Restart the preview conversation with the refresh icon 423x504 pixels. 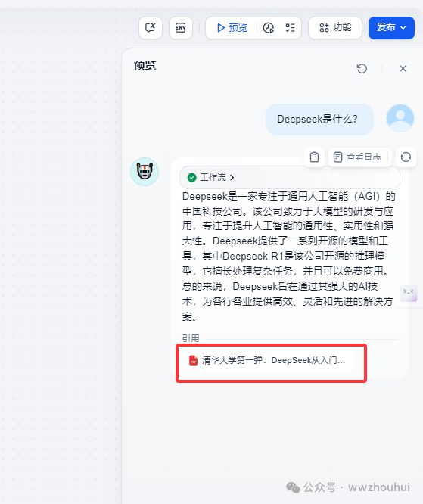tap(362, 68)
